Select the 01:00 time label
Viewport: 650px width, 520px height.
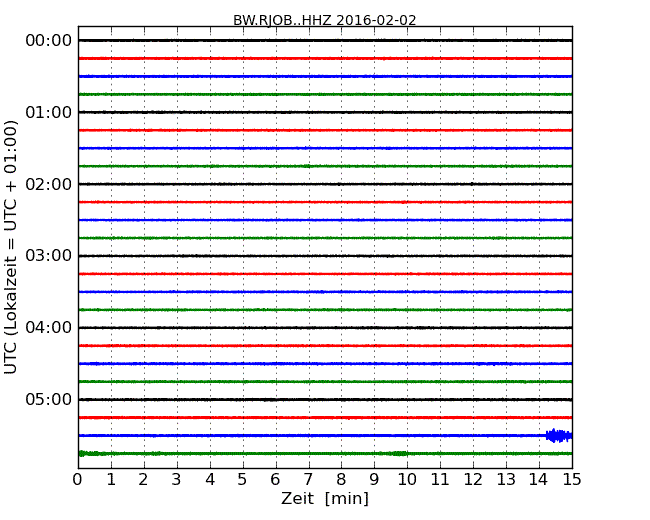(x=49, y=112)
